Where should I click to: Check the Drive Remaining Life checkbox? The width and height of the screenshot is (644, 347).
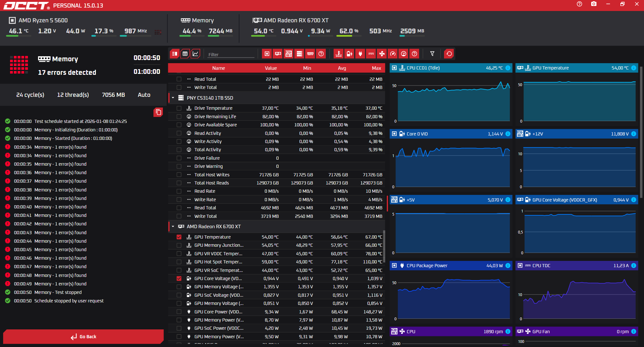click(x=179, y=117)
